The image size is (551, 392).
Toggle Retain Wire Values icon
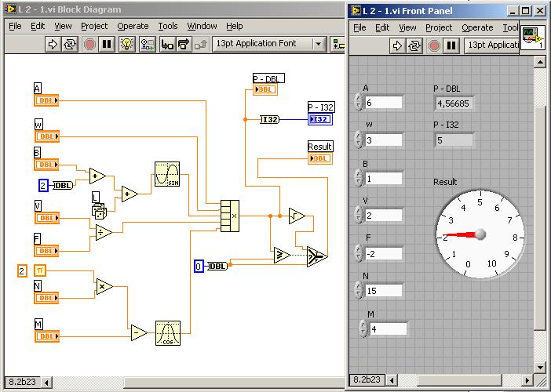[148, 44]
